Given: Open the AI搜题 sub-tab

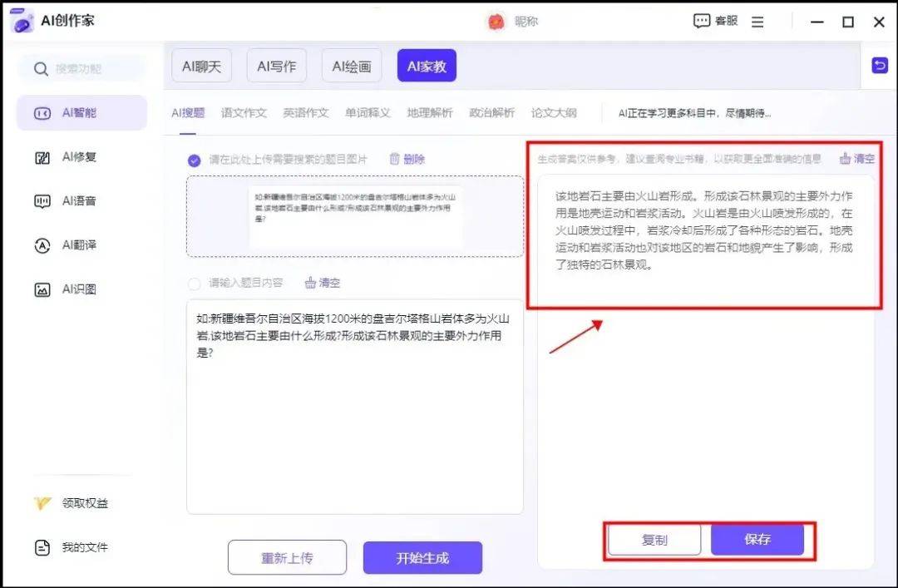Looking at the screenshot, I should pos(188,113).
